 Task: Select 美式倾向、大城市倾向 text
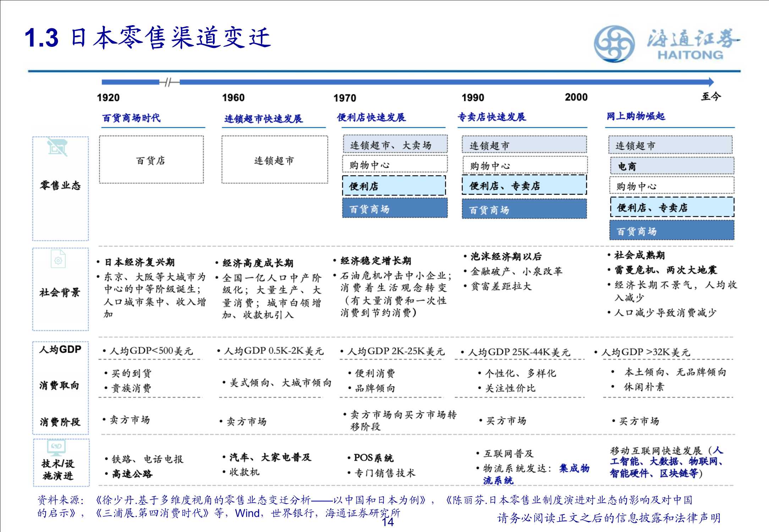coord(280,383)
